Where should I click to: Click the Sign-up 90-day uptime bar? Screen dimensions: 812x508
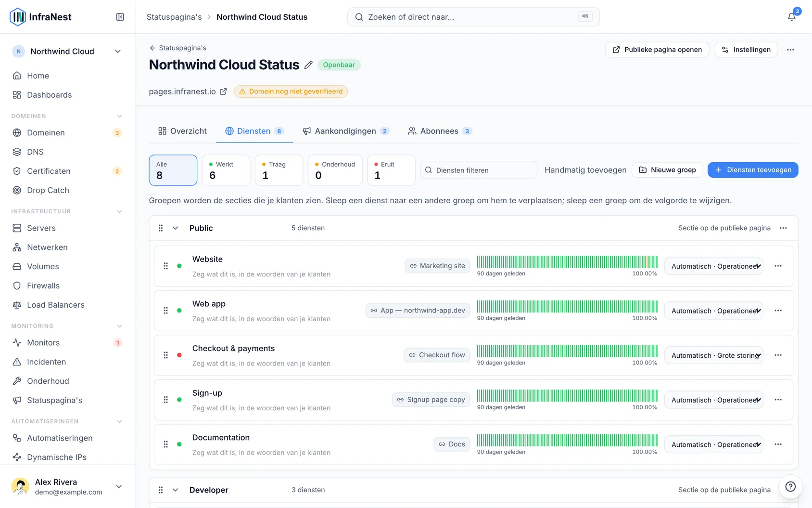pos(567,396)
